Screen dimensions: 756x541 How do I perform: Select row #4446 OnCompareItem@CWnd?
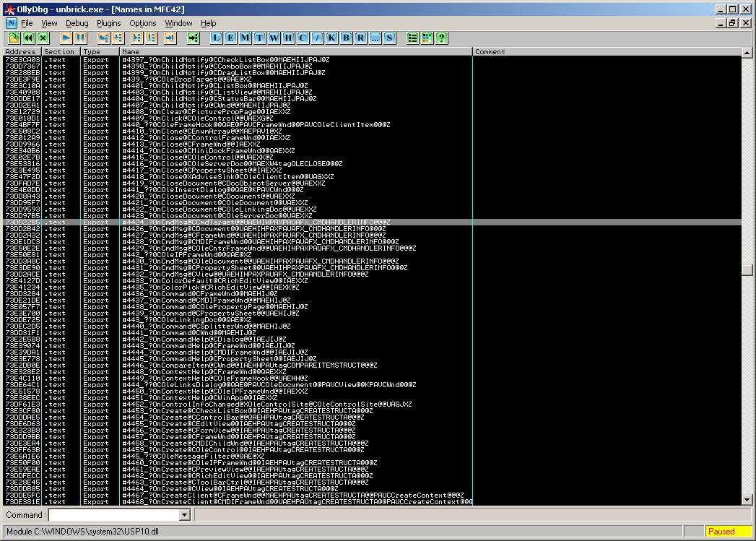click(372, 365)
